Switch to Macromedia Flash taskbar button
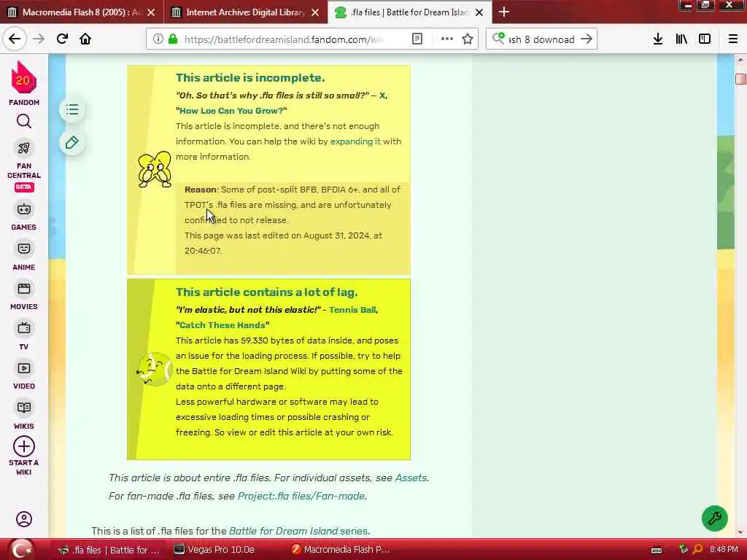Image resolution: width=747 pixels, height=560 pixels. (x=341, y=550)
